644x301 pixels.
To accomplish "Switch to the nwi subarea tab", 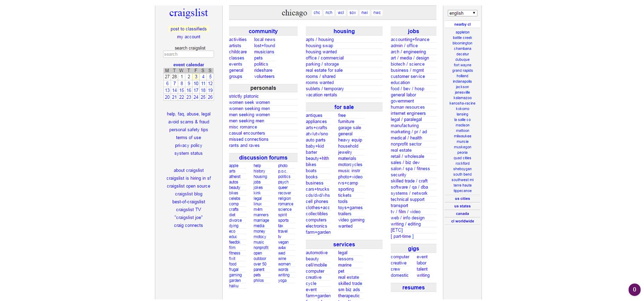I will click(x=364, y=12).
